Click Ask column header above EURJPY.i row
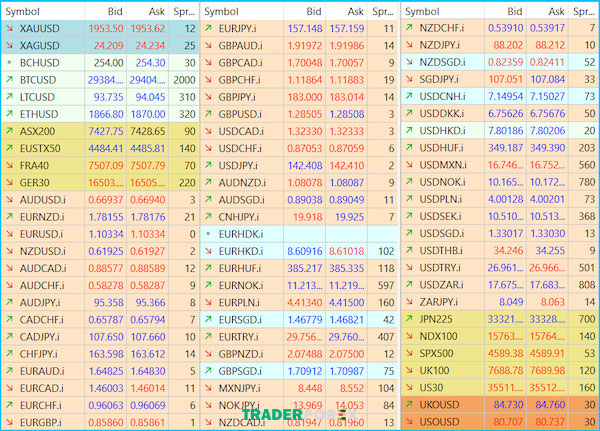The image size is (600, 431). pos(355,11)
